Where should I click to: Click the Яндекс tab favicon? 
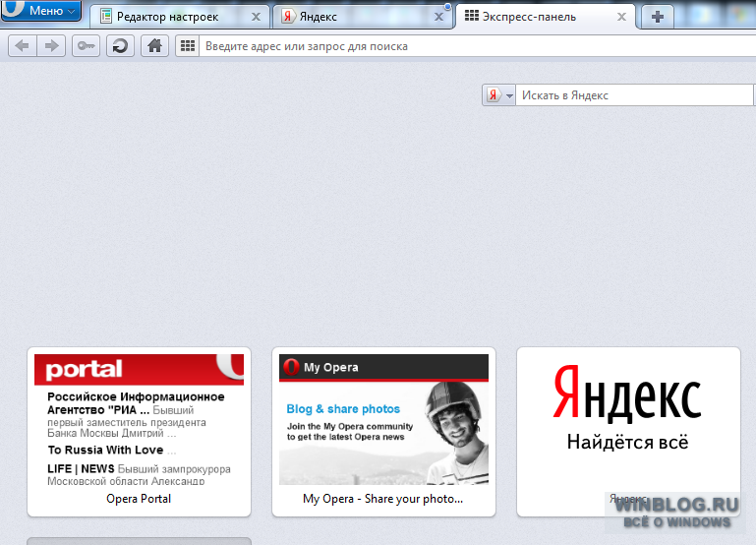pos(288,17)
